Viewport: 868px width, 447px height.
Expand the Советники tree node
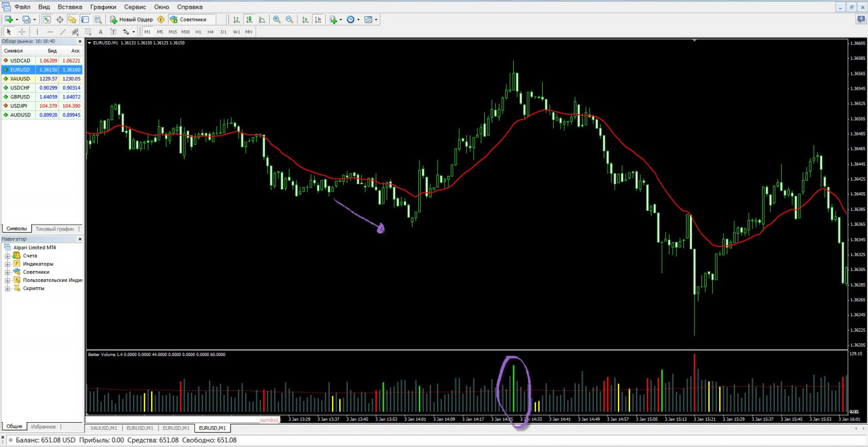click(8, 272)
